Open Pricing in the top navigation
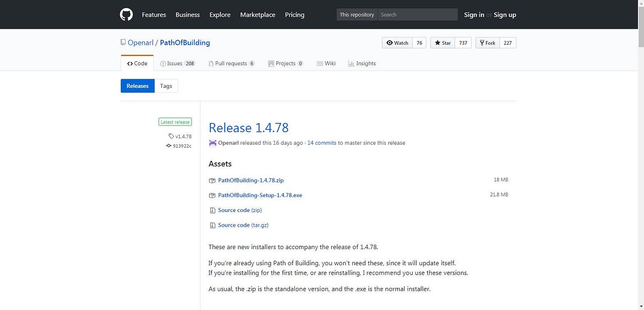The image size is (644, 310). [295, 15]
